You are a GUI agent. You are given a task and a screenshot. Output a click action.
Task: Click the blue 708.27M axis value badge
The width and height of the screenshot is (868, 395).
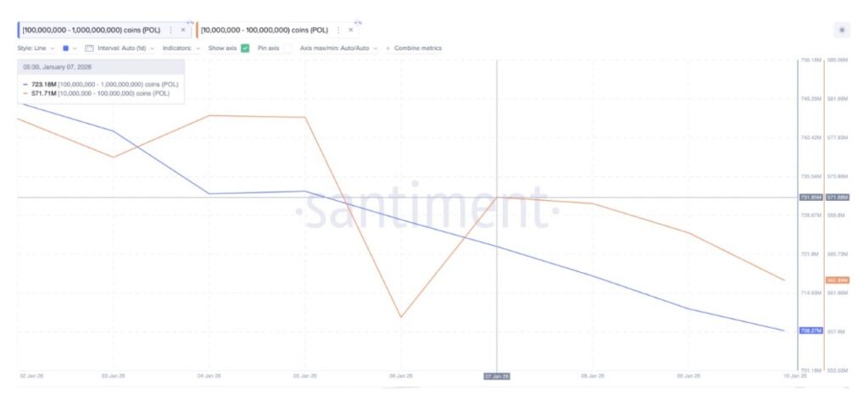(x=810, y=331)
